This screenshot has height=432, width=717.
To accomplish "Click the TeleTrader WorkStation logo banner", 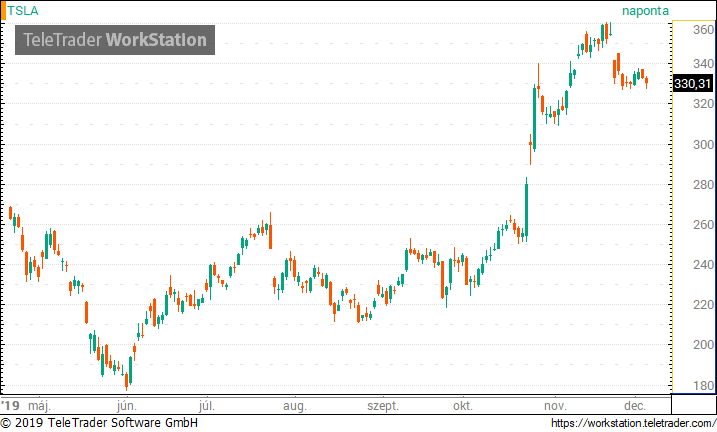I will coord(115,40).
